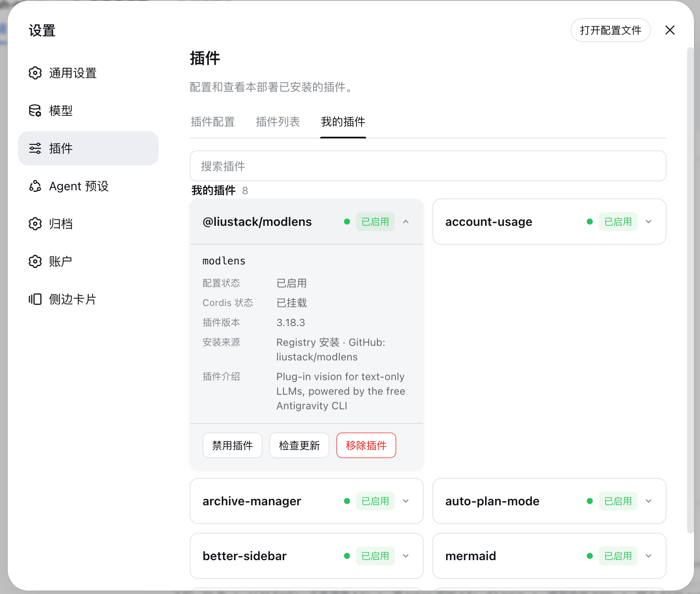Expand the better-sidebar plugin chevron
The image size is (700, 594).
coord(406,556)
